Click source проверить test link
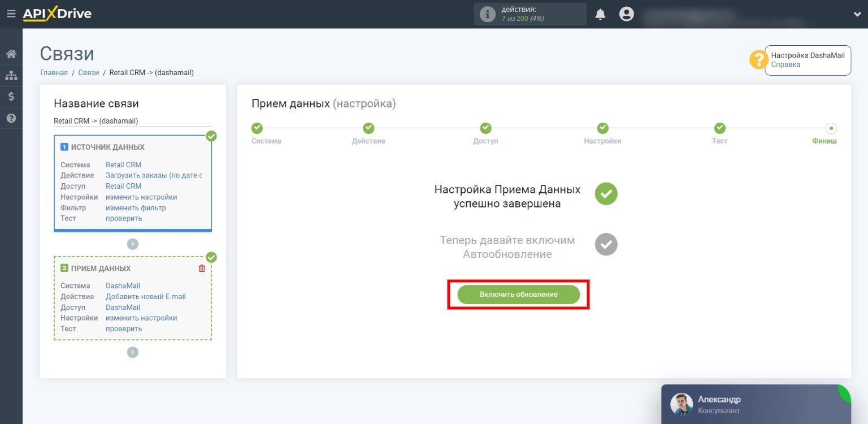 pyautogui.click(x=124, y=218)
